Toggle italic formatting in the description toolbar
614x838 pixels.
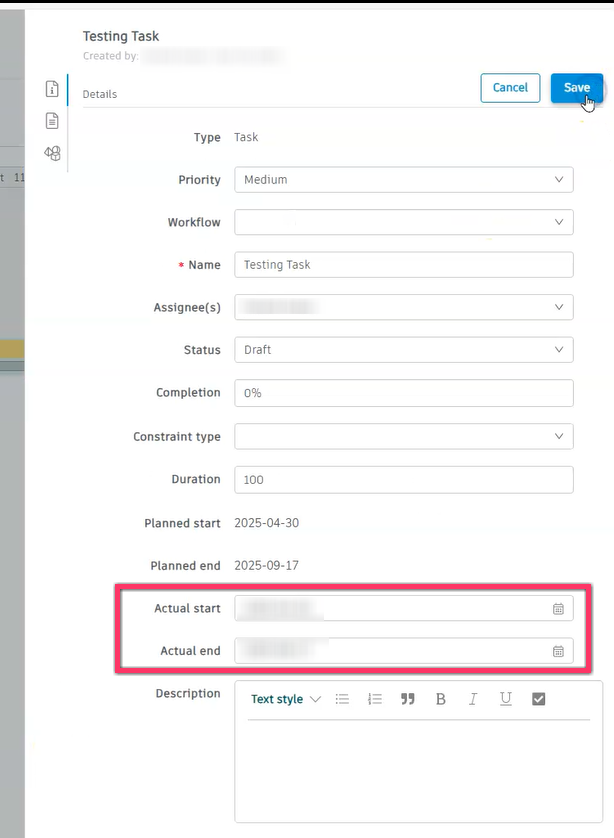pos(472,699)
